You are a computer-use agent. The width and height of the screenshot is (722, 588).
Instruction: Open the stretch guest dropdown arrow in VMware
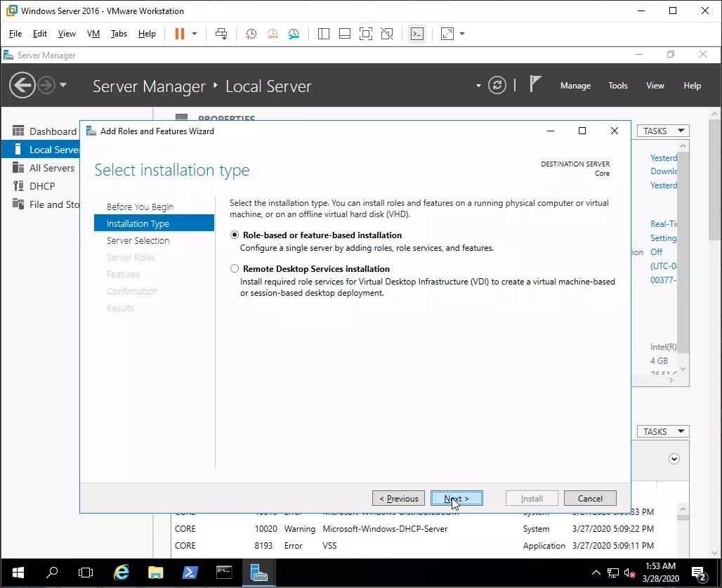(462, 34)
